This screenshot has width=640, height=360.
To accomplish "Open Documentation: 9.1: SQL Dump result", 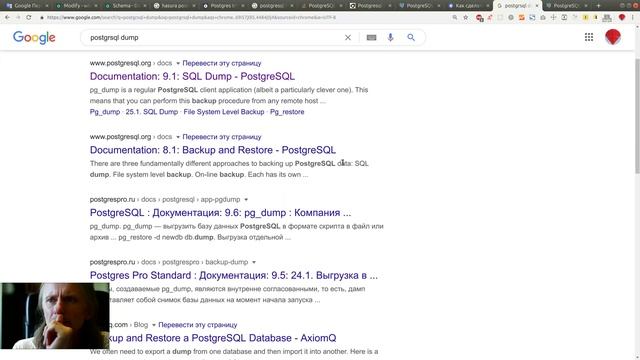I will (x=192, y=76).
